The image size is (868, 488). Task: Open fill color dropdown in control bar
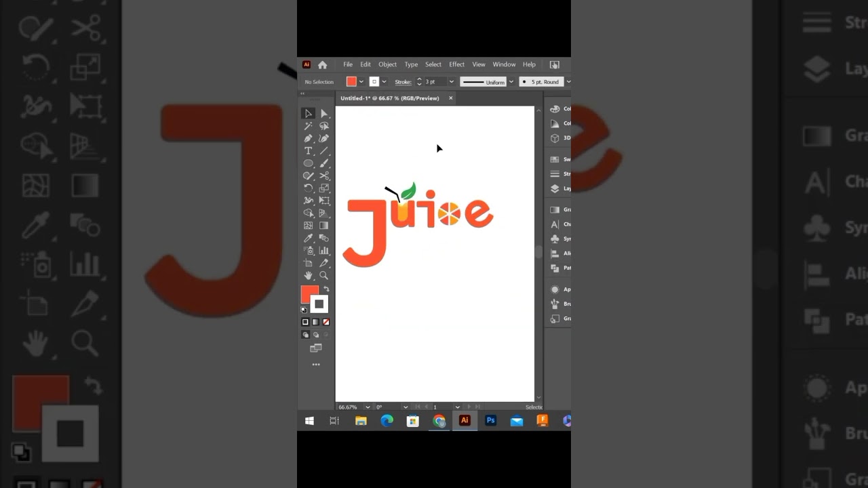point(361,82)
